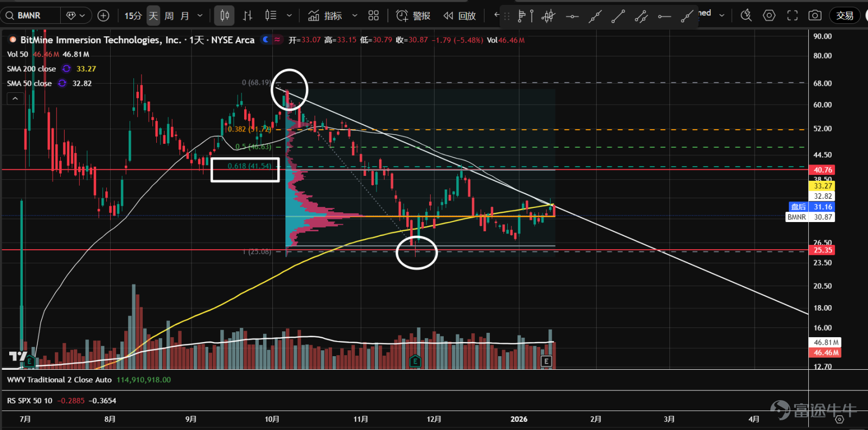Viewport: 868px width, 430px height.
Task: Add a symbol with the plus circle icon
Action: click(x=103, y=16)
